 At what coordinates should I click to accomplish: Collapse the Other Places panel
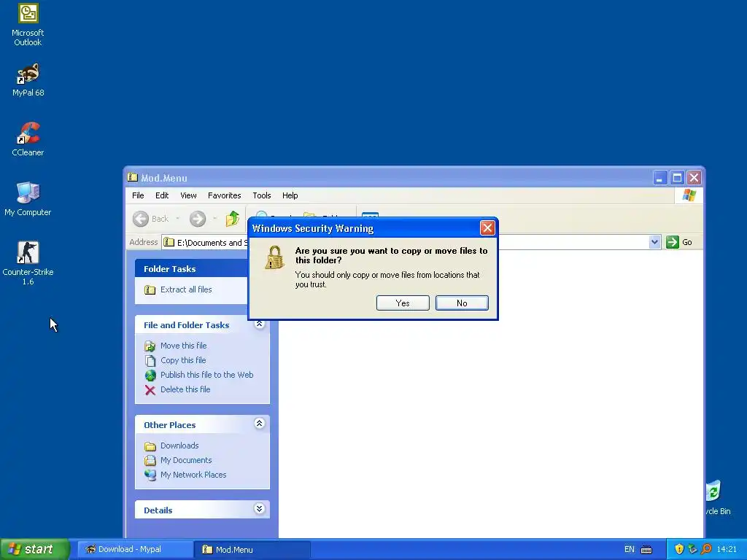coord(259,424)
